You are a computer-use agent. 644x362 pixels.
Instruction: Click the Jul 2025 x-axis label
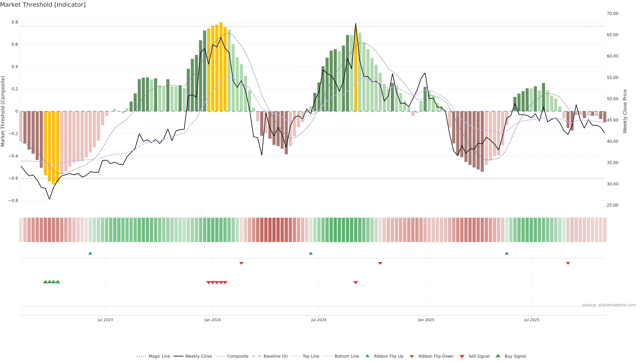click(x=531, y=320)
